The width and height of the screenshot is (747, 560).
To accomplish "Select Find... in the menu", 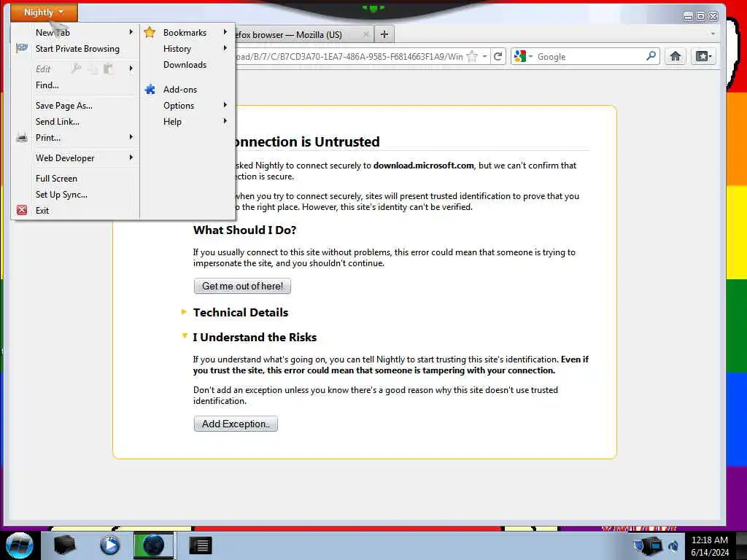I will coord(47,85).
